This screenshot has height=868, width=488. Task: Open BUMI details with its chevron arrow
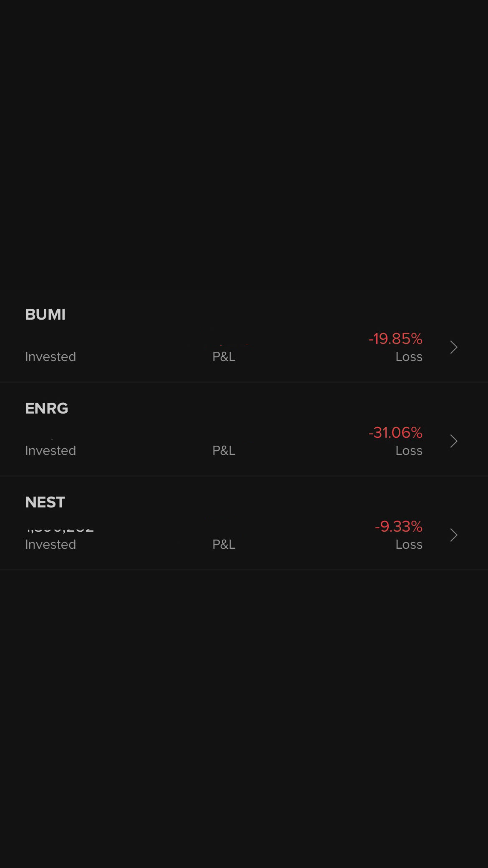tap(454, 347)
